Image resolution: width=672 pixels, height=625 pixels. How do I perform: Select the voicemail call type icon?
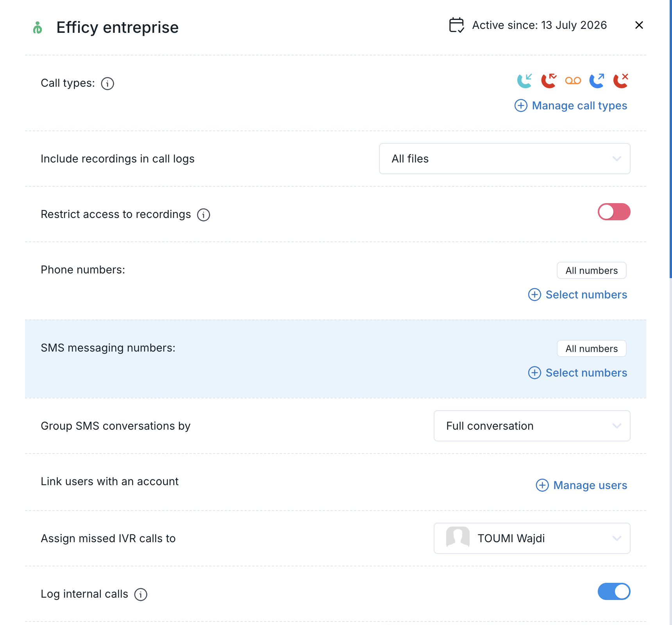coord(573,81)
